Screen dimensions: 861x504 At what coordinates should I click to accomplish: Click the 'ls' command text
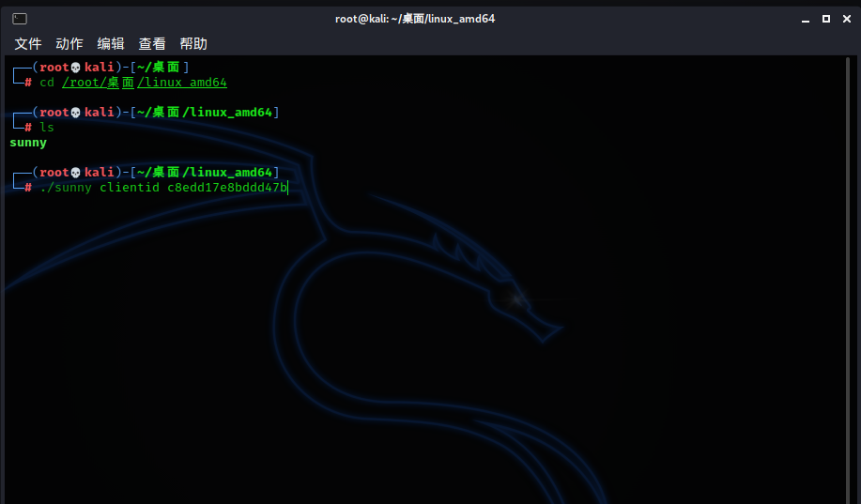click(47, 128)
